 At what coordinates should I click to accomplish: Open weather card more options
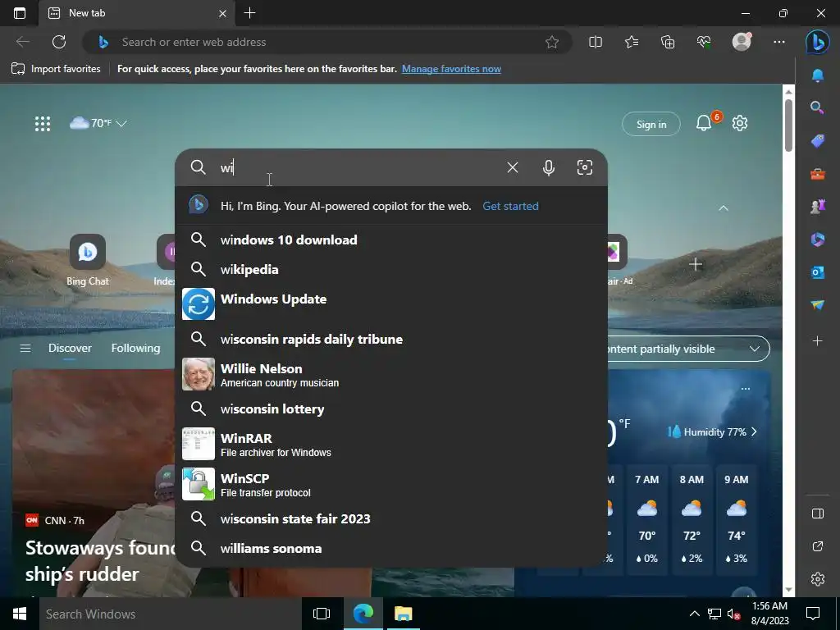(x=745, y=389)
